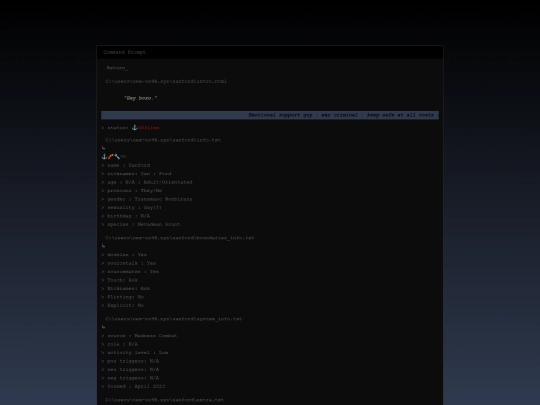Click the Return_ link
The width and height of the screenshot is (540, 405).
point(117,68)
